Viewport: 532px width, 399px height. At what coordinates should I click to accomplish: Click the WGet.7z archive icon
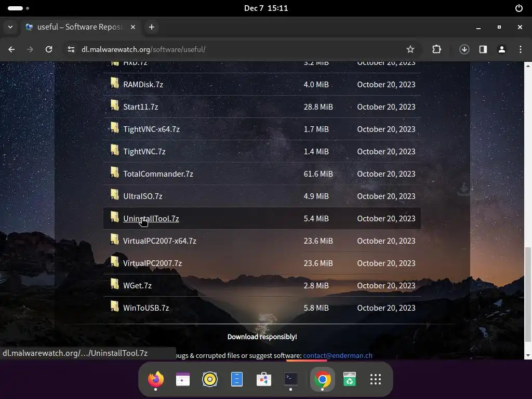[115, 285]
